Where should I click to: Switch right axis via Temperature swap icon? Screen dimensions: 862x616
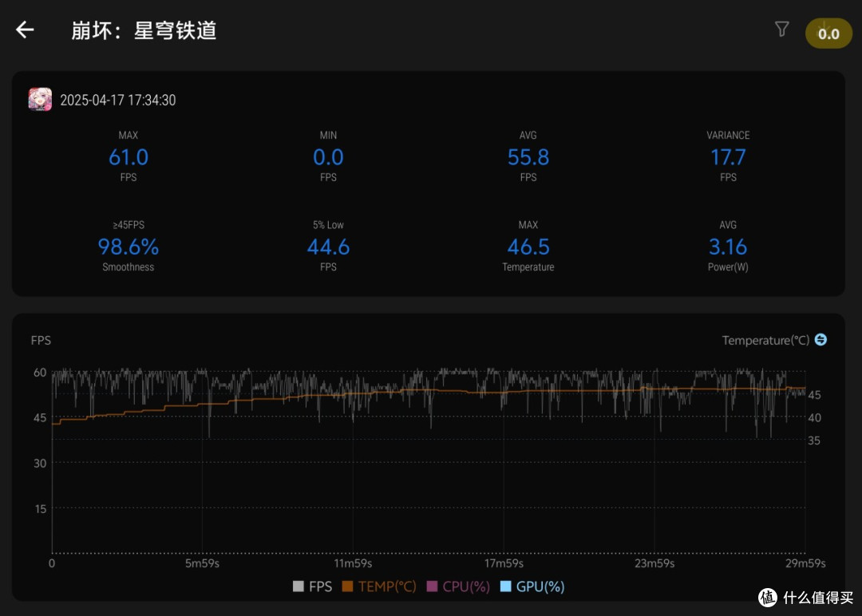(x=820, y=340)
